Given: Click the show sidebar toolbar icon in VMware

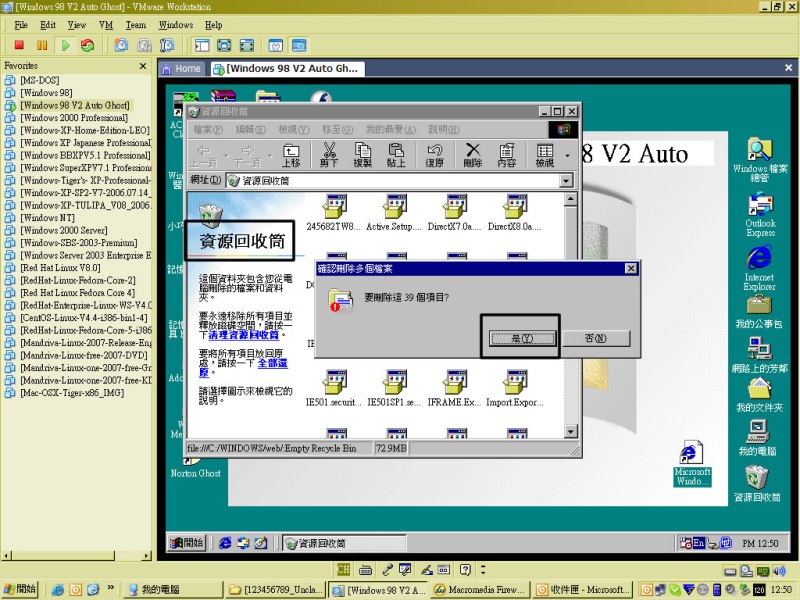Looking at the screenshot, I should coord(202,45).
